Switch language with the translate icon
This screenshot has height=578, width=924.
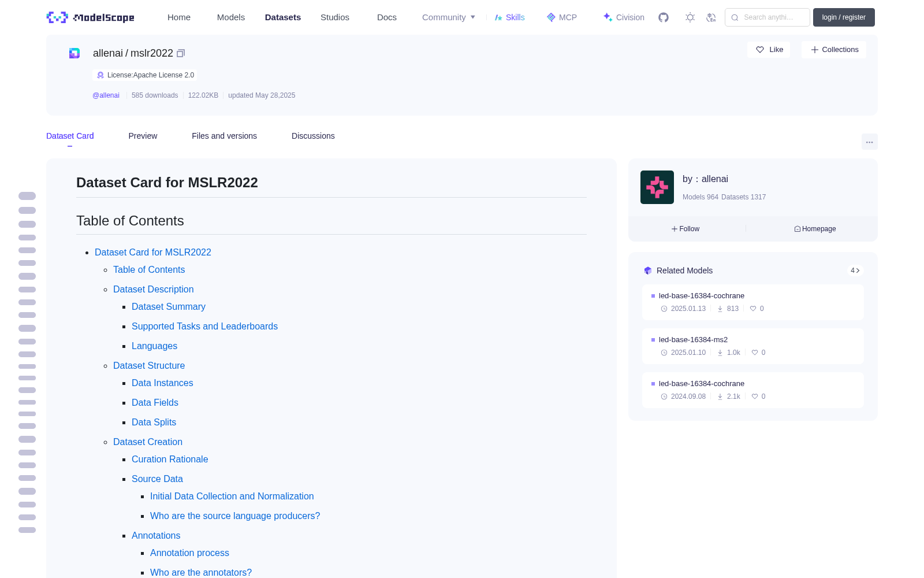tap(711, 17)
